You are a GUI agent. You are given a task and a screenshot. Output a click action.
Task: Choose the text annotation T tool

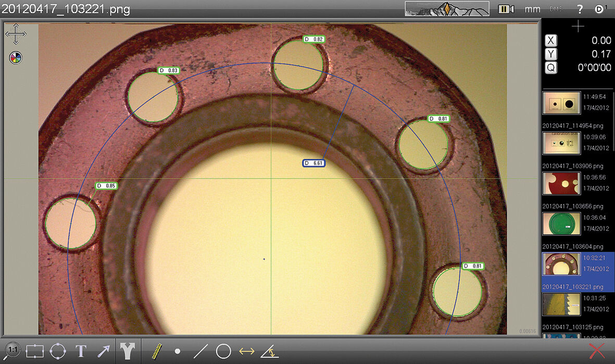[x=81, y=351]
